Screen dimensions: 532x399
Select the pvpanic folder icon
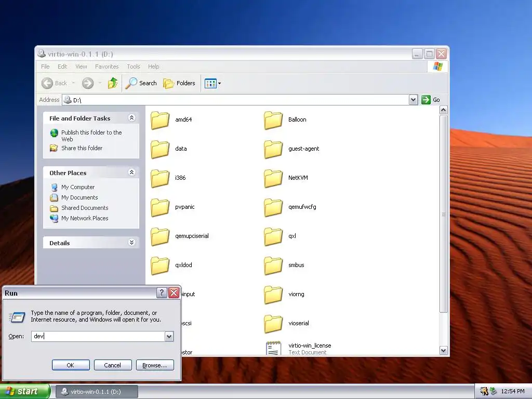160,208
